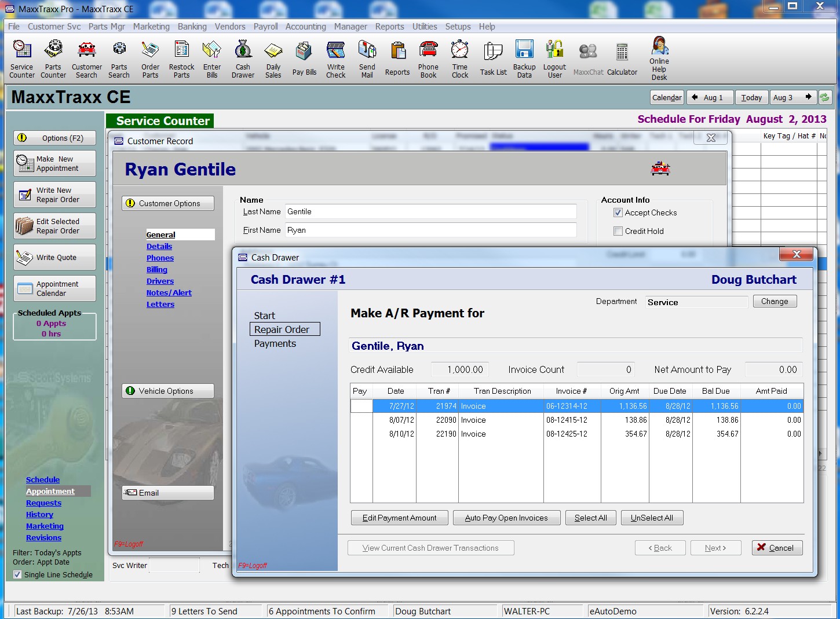Viewport: 840px width, 619px height.
Task: Open the Parts Counter toolbar icon
Action: (53, 59)
